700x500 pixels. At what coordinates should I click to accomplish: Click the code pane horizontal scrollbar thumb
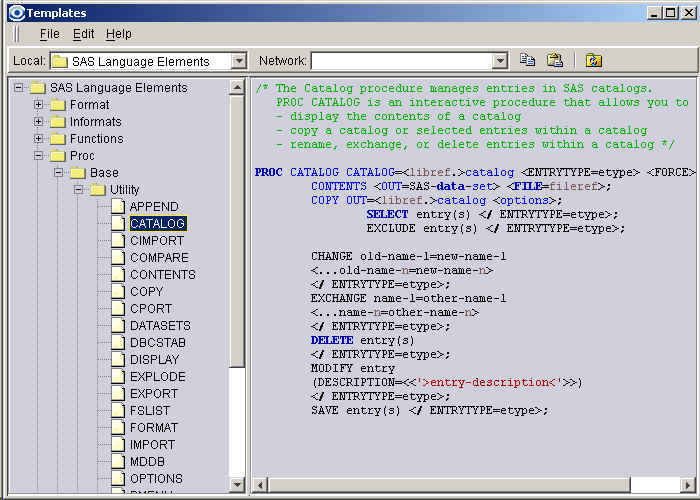(449, 485)
